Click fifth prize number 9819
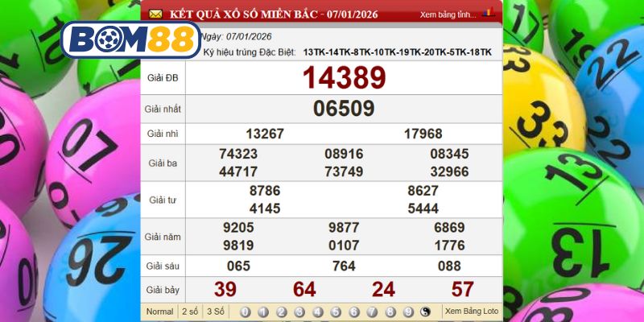Screen dimensions: 644x322 click(238, 246)
